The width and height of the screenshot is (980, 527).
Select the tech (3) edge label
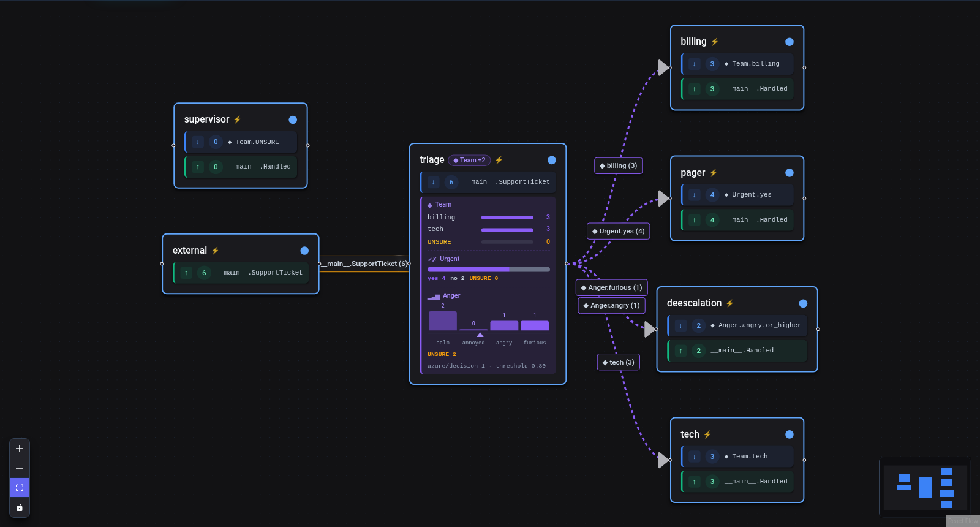coord(618,362)
